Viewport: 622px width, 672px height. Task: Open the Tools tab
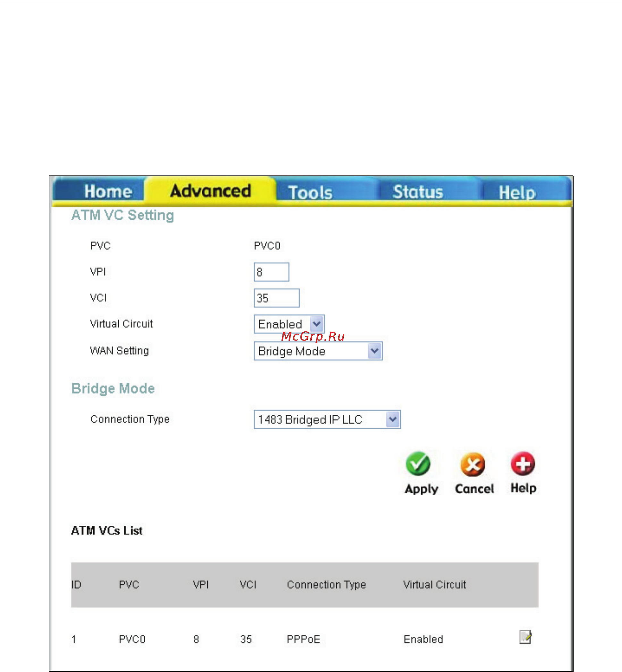310,192
